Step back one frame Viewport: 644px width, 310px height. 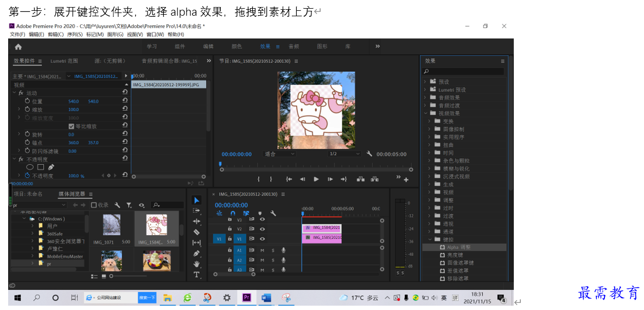click(303, 179)
